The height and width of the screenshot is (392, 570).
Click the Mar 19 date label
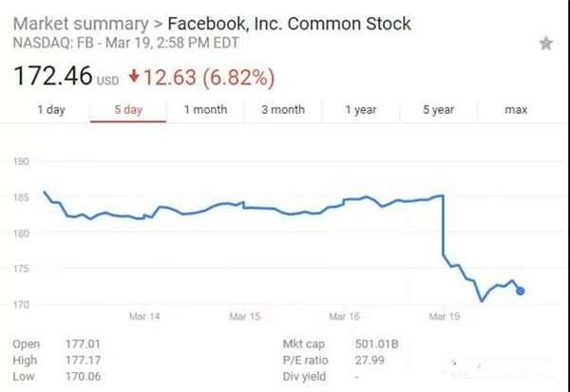(x=443, y=316)
